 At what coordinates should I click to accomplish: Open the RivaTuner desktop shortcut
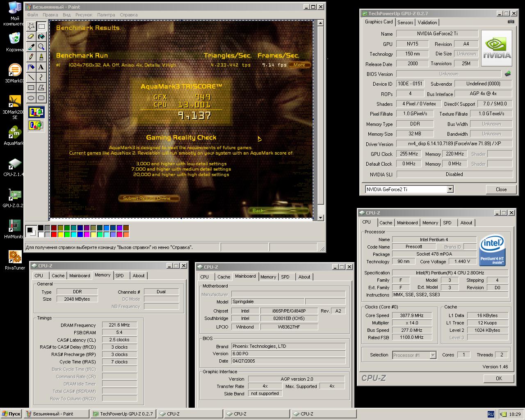[x=15, y=260]
